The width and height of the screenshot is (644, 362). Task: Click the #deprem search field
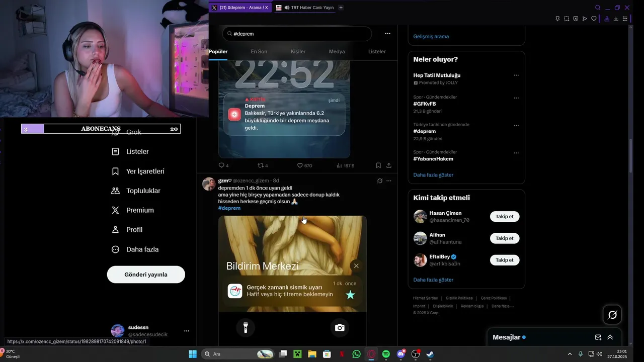click(x=297, y=34)
